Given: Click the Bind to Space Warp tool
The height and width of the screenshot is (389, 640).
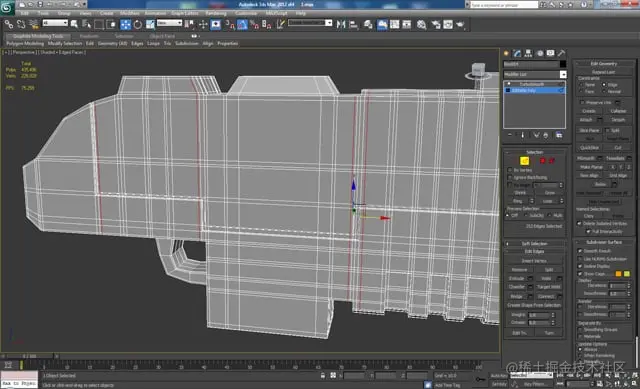Looking at the screenshot, I should click(33, 24).
